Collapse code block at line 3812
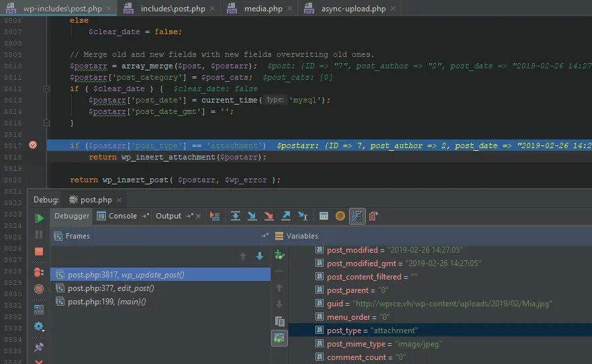Viewport: 592px width, 364px height. [46, 89]
